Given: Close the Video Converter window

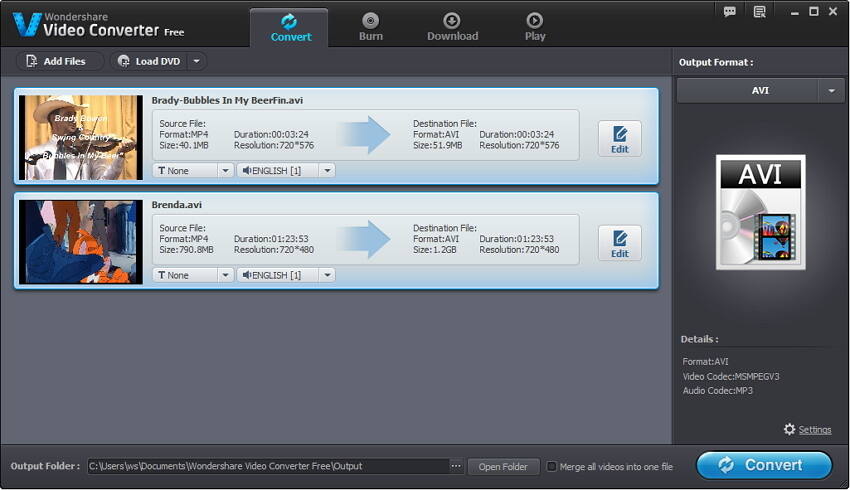Looking at the screenshot, I should [833, 11].
